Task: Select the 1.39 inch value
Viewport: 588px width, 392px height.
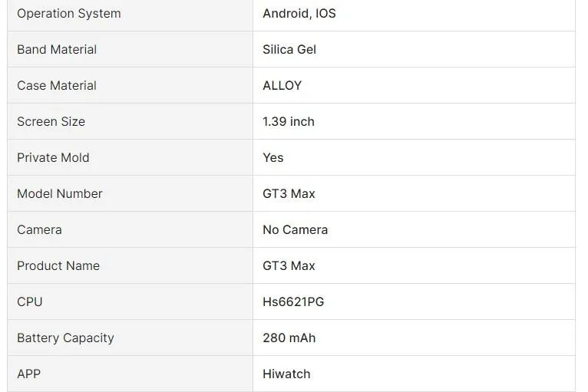Action: tap(289, 122)
